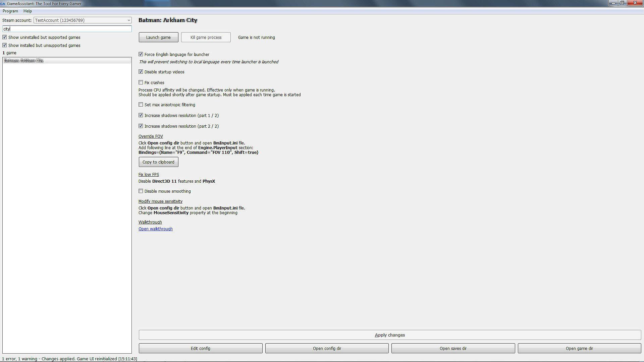644x362 pixels.
Task: Enable Set max anisotropic filtering
Action: click(x=141, y=105)
